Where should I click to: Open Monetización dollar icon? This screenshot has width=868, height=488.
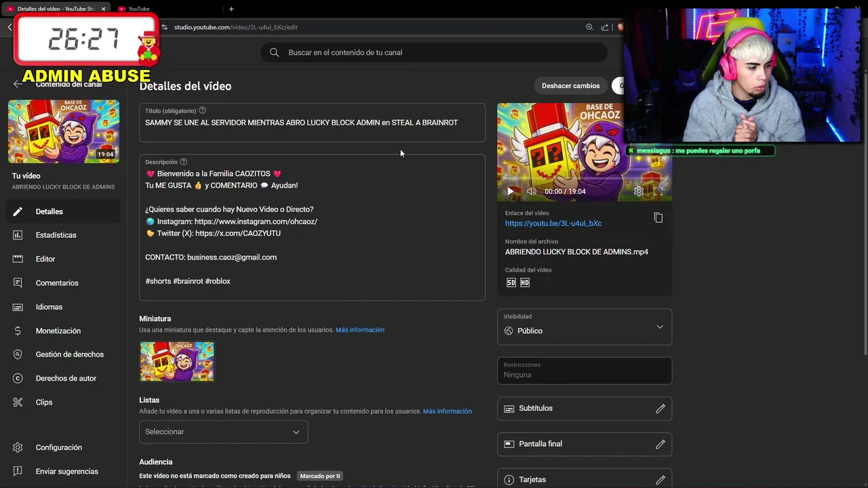[x=18, y=331]
